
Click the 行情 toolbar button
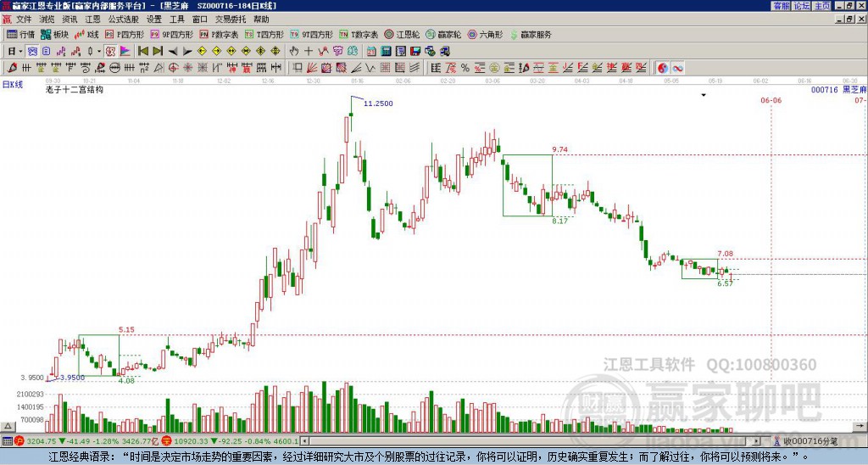(20, 34)
